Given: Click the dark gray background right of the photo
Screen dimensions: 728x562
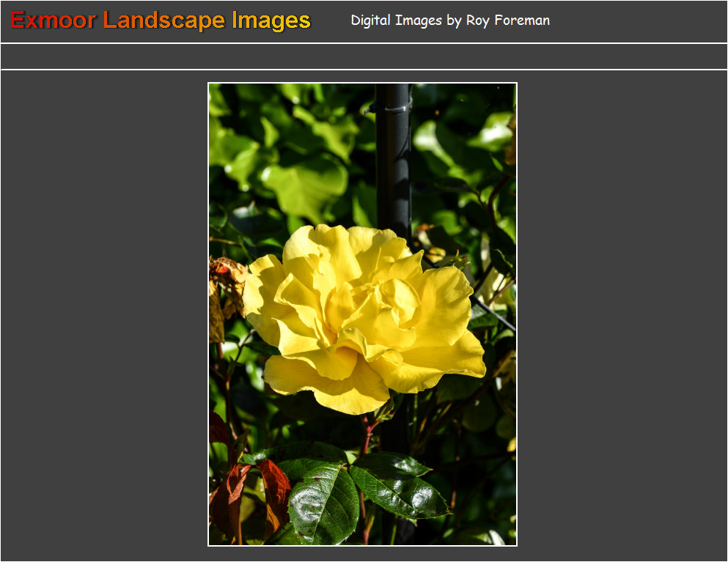Looking at the screenshot, I should click(x=623, y=315).
